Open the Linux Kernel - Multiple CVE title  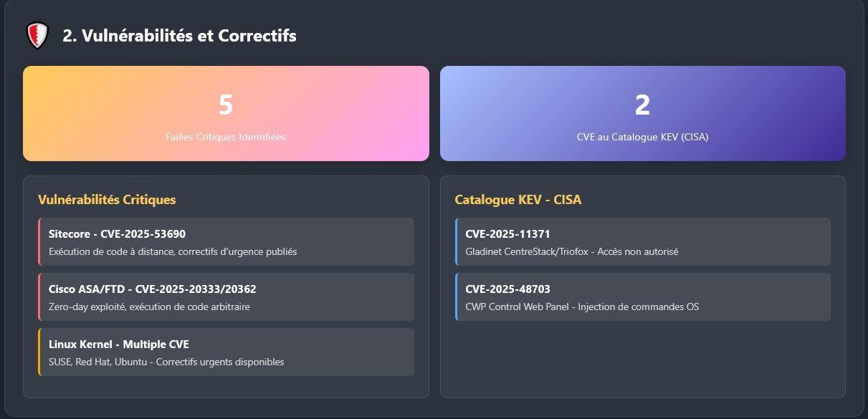[x=119, y=345]
